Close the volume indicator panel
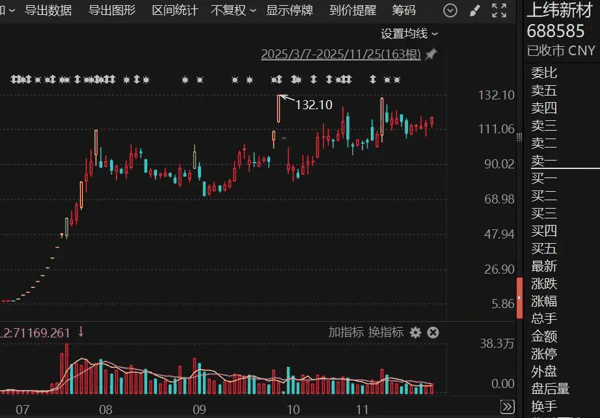The image size is (600, 418). pos(433,332)
